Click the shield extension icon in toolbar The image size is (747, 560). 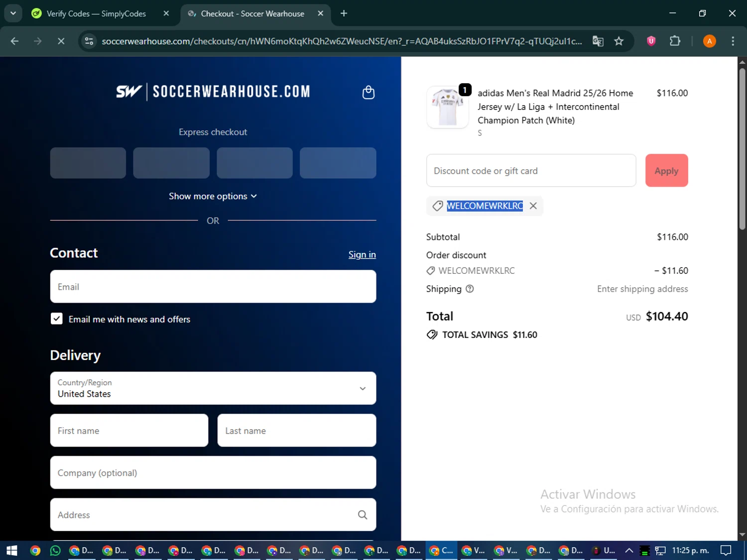coord(651,41)
